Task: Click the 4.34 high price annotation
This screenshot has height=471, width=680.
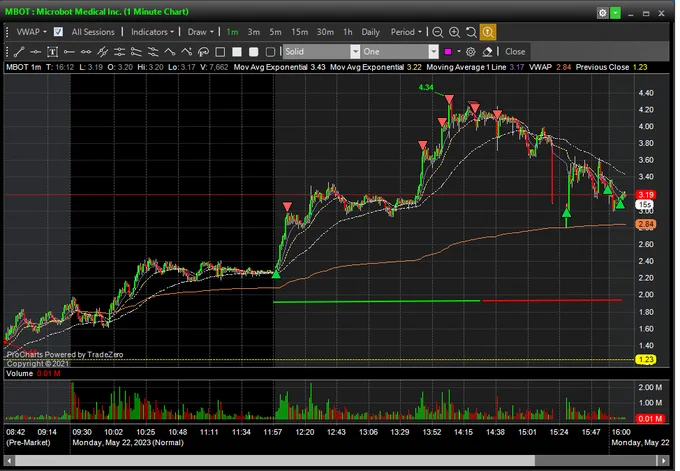Action: point(426,87)
